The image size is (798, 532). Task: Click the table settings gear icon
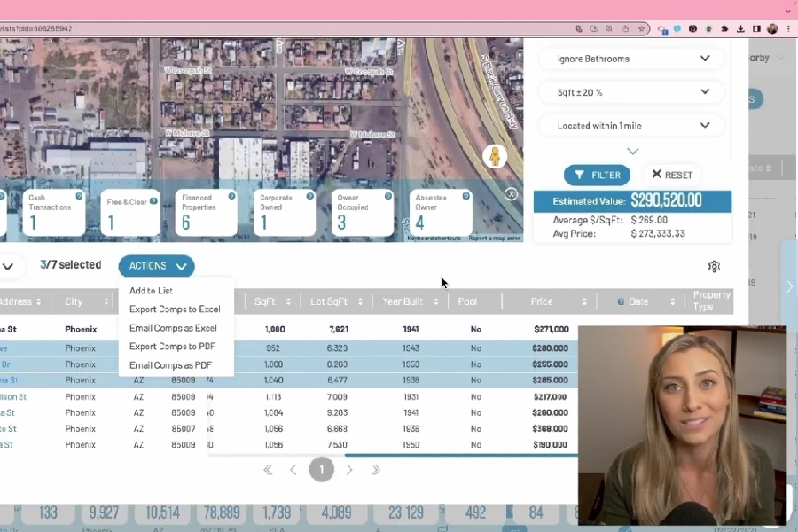pos(714,267)
